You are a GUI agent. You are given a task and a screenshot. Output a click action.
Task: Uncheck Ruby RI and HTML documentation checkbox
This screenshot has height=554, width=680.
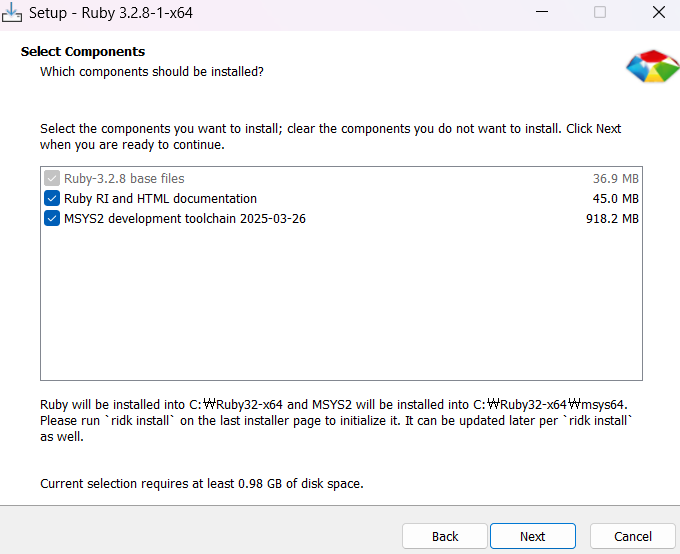tap(52, 199)
